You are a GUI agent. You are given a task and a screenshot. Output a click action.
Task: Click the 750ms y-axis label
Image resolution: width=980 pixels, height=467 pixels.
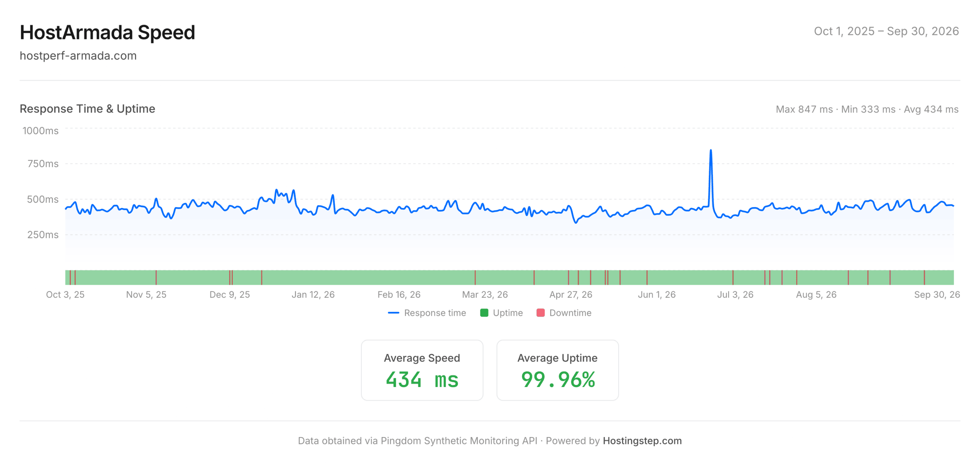(43, 164)
